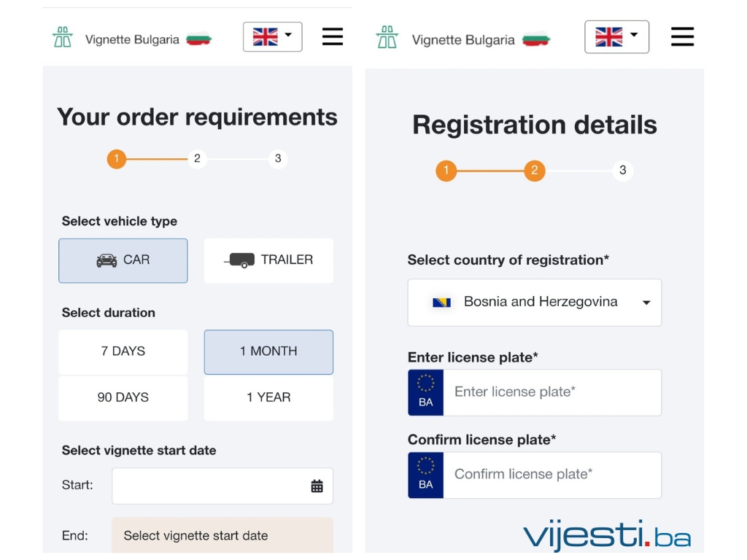Click the vijesti.ba watermark link
The height and width of the screenshot is (560, 747).
click(x=606, y=534)
